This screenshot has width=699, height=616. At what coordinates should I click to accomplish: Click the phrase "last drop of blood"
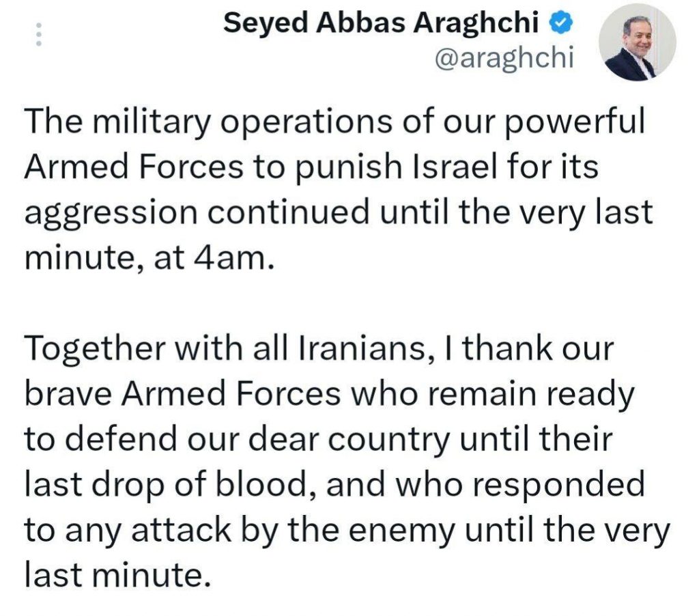coord(171,484)
